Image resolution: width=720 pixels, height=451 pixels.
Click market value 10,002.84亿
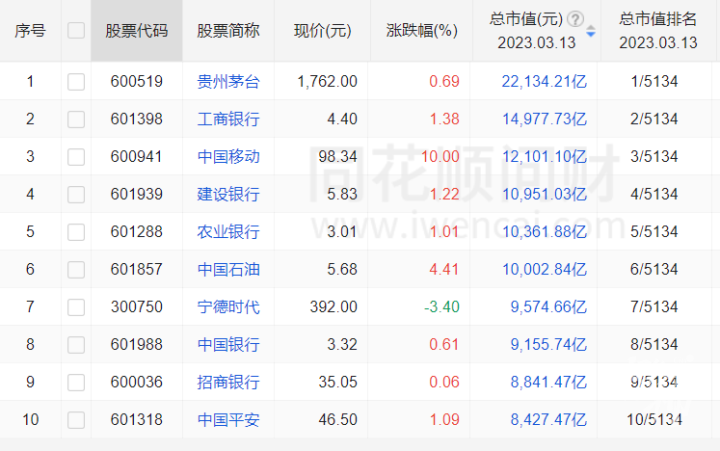coord(544,270)
